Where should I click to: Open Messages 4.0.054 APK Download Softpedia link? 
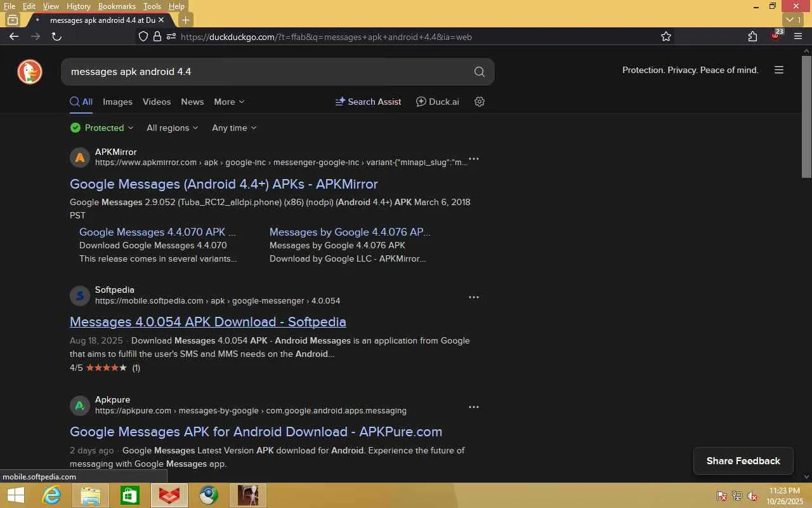point(208,322)
